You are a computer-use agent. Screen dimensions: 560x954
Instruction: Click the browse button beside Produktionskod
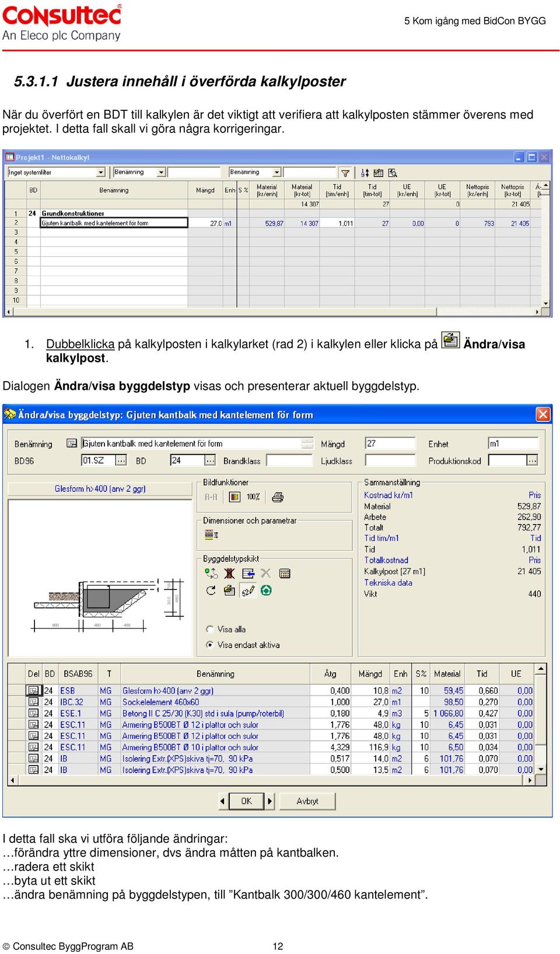coord(532,460)
